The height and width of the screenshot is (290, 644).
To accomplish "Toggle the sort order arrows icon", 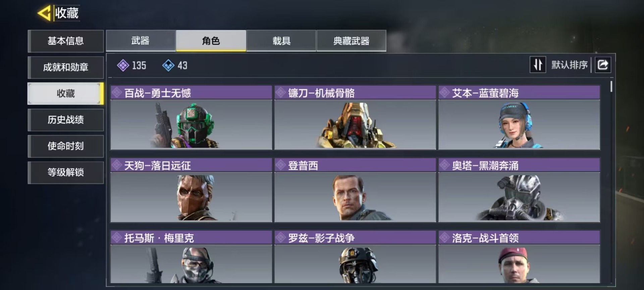I will (538, 64).
